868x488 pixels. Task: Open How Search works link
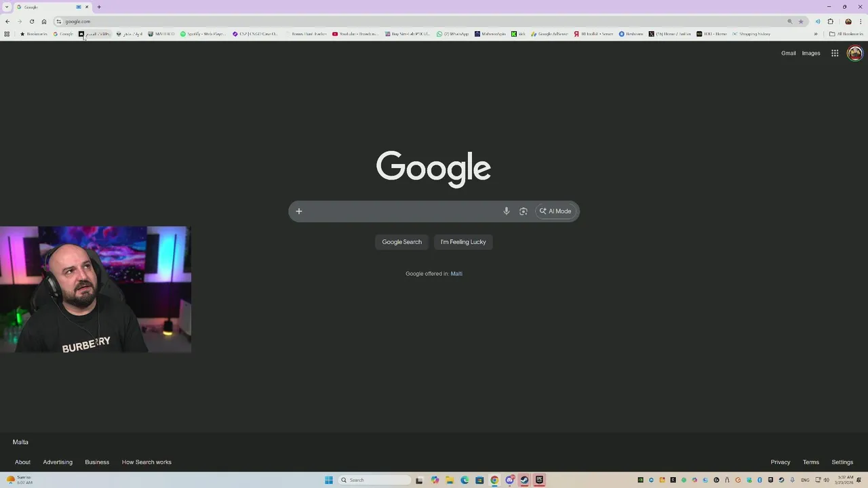tap(146, 462)
